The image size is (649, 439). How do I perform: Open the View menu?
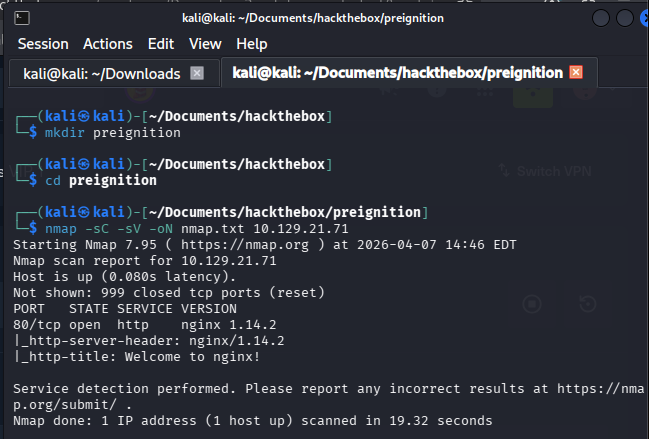pos(205,44)
